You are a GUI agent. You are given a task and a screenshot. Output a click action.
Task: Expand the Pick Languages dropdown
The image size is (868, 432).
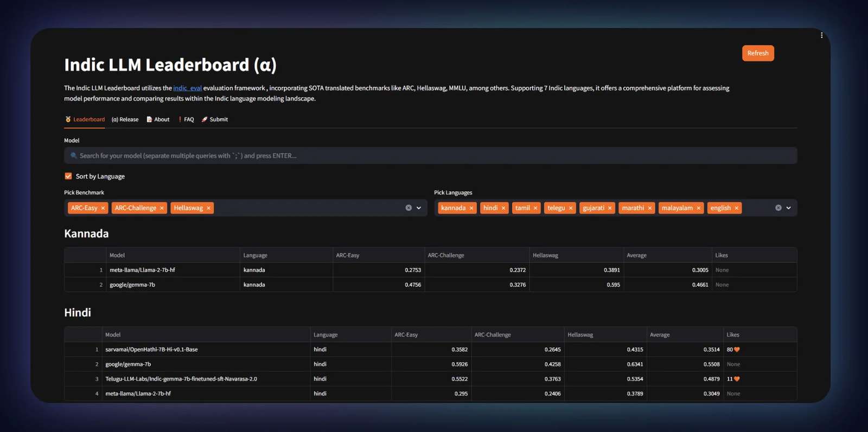[x=789, y=208]
